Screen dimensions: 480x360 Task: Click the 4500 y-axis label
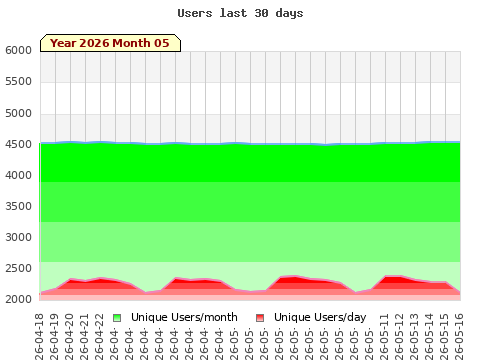(18, 144)
